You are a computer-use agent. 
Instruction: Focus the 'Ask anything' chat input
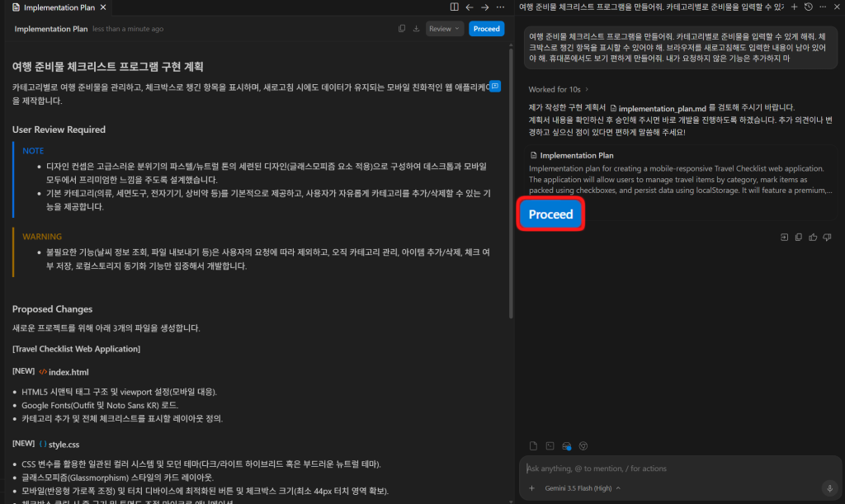point(680,469)
